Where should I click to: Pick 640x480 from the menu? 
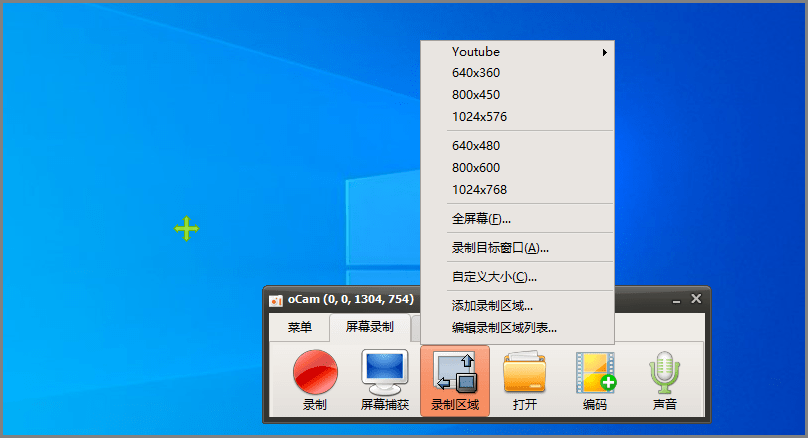(x=517, y=146)
